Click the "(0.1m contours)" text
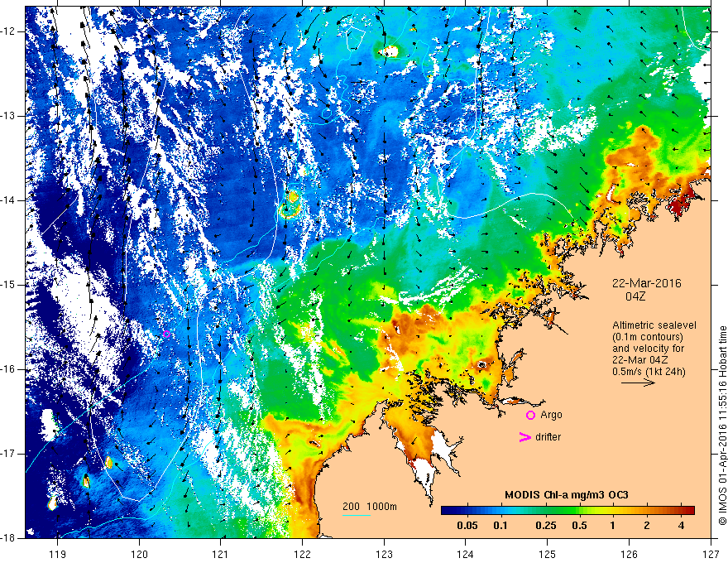Screen dimensions: 728x563 tap(648, 337)
